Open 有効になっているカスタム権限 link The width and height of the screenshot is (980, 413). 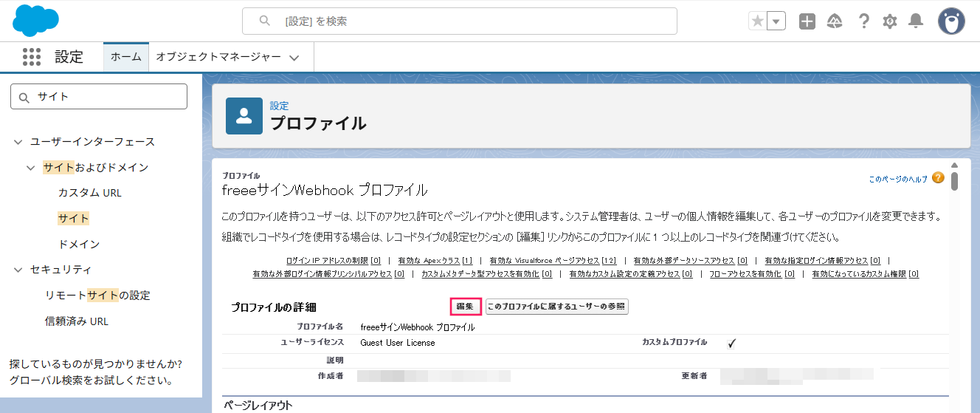[x=866, y=274]
